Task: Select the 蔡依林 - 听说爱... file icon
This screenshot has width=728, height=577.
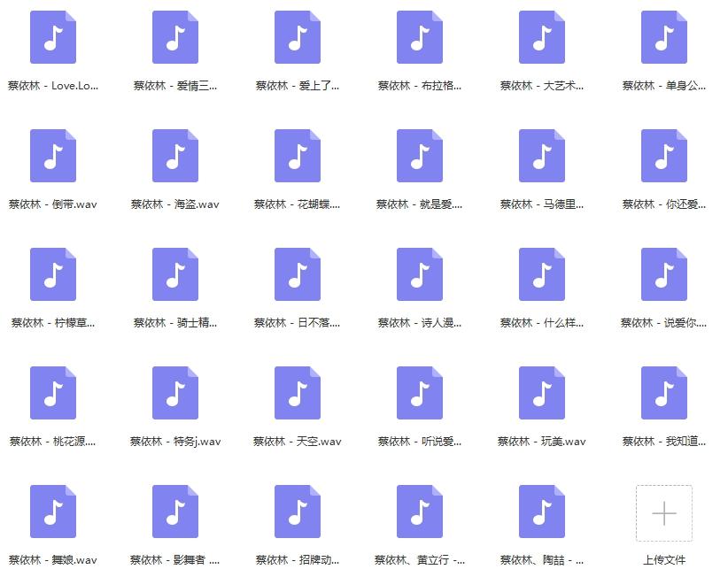Action: coord(420,393)
